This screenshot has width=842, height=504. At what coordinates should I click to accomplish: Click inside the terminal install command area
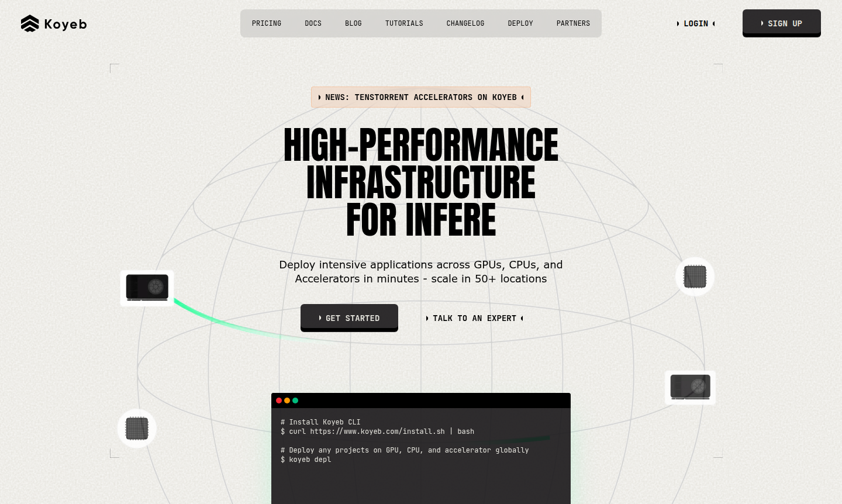(x=377, y=431)
